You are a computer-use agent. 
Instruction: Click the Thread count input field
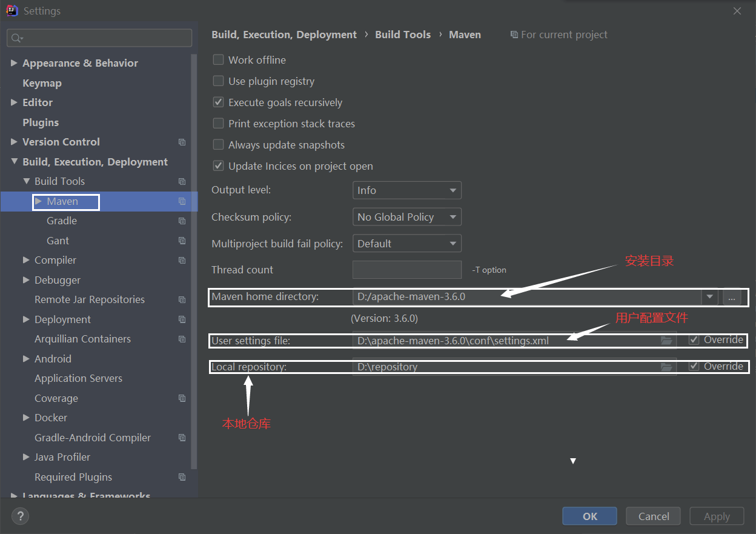(x=407, y=270)
